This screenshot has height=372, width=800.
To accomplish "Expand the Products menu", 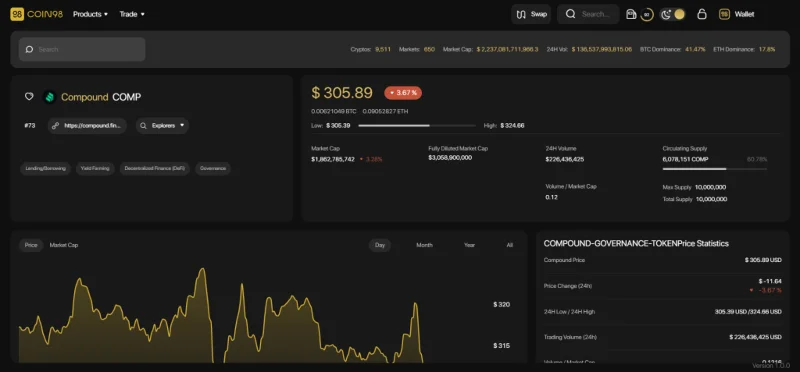I will 90,14.
